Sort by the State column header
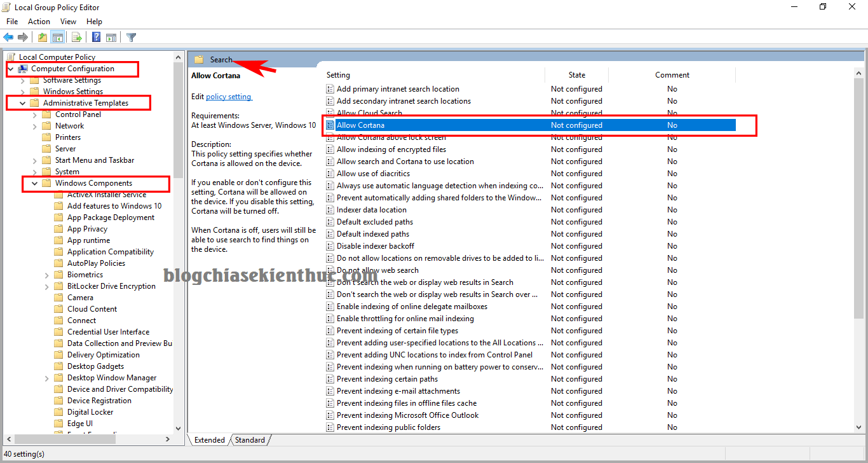The height and width of the screenshot is (463, 868). tap(577, 75)
